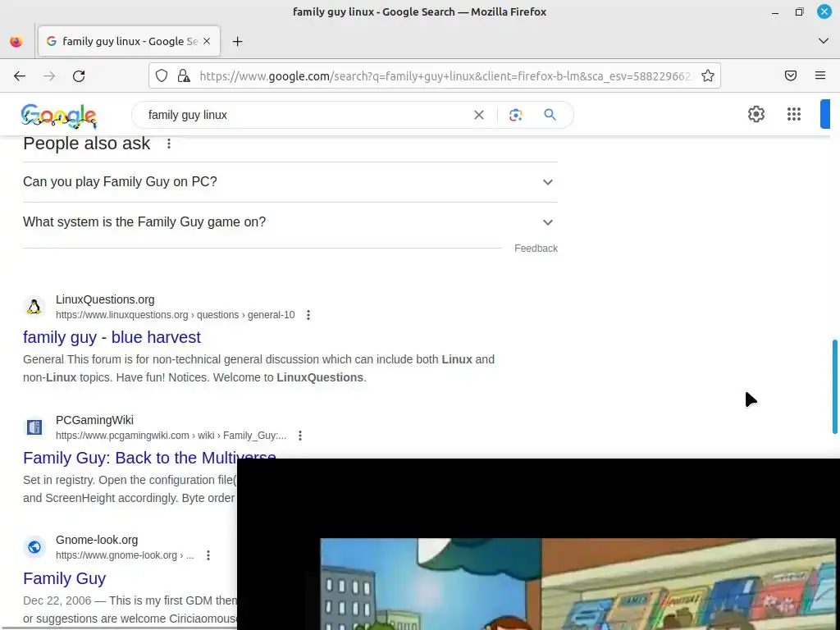Click Gnome-look.org globe favicon
The height and width of the screenshot is (630, 840).
34,547
